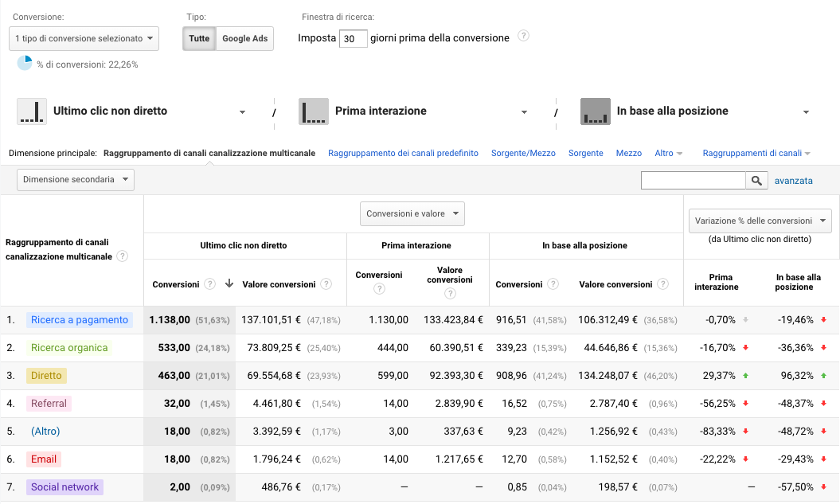Open the In base alla posizione model dropdown

[x=806, y=112]
